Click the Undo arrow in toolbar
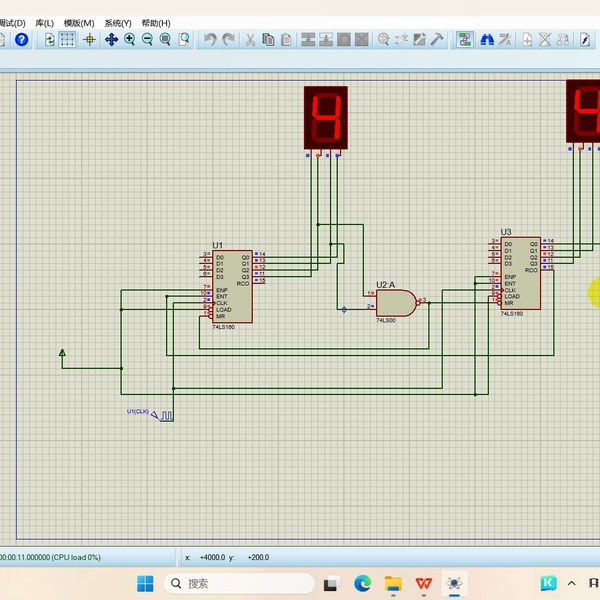 point(210,40)
